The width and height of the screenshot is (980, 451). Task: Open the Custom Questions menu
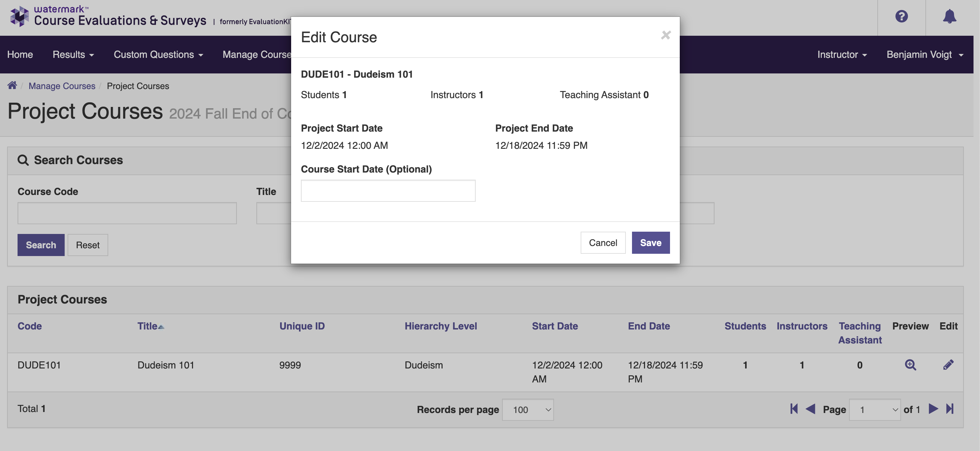[x=158, y=54]
